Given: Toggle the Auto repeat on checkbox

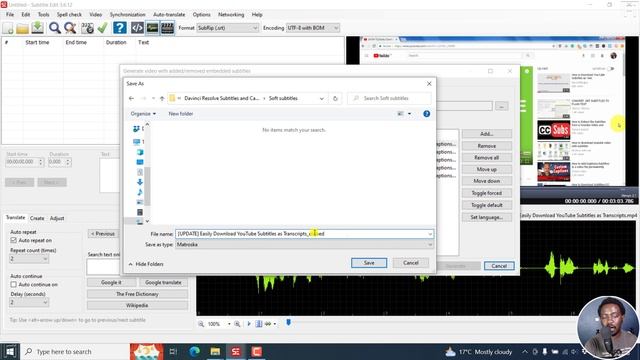Looking at the screenshot, I should [x=13, y=240].
